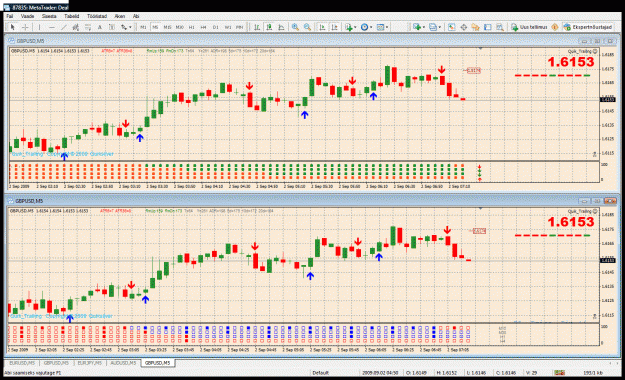Viewport: 625px width, 380px height.
Task: Open the Tabelid menu
Action: pos(72,16)
